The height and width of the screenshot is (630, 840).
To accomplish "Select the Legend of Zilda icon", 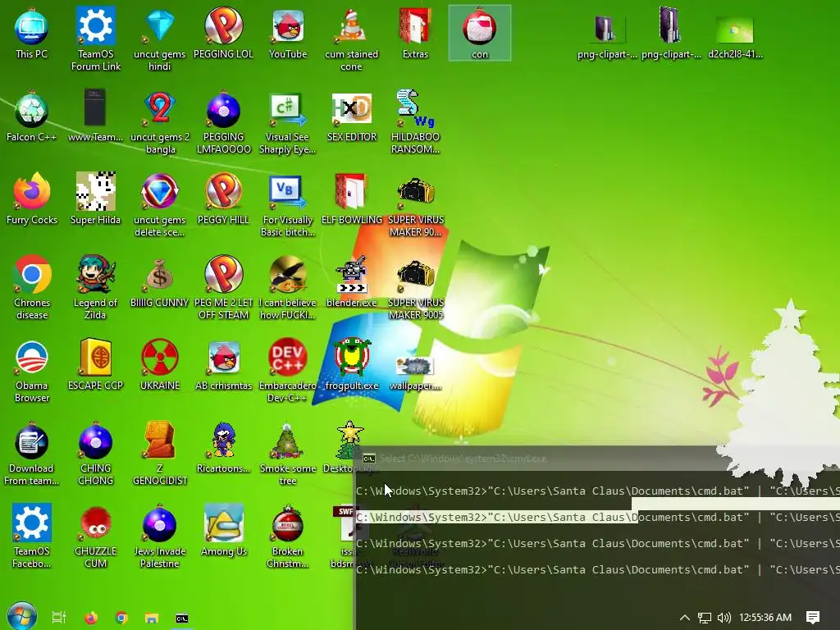I will point(95,274).
